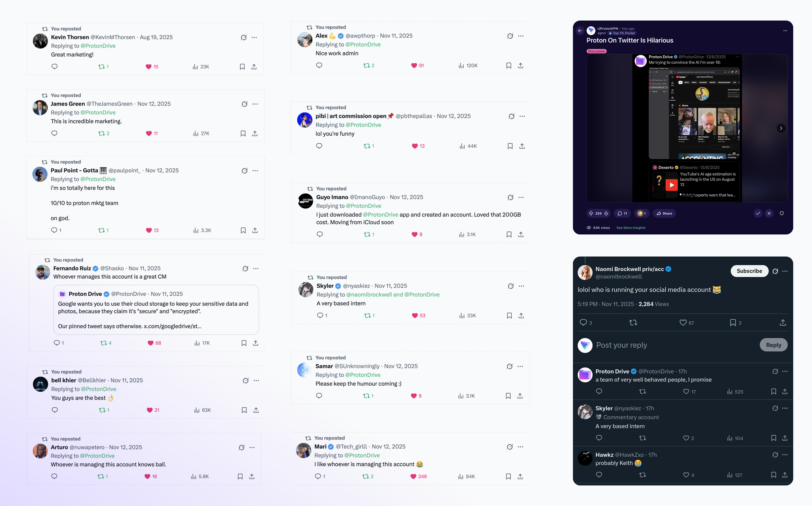
Task: Click the Reply button next to reply box
Action: tap(773, 345)
